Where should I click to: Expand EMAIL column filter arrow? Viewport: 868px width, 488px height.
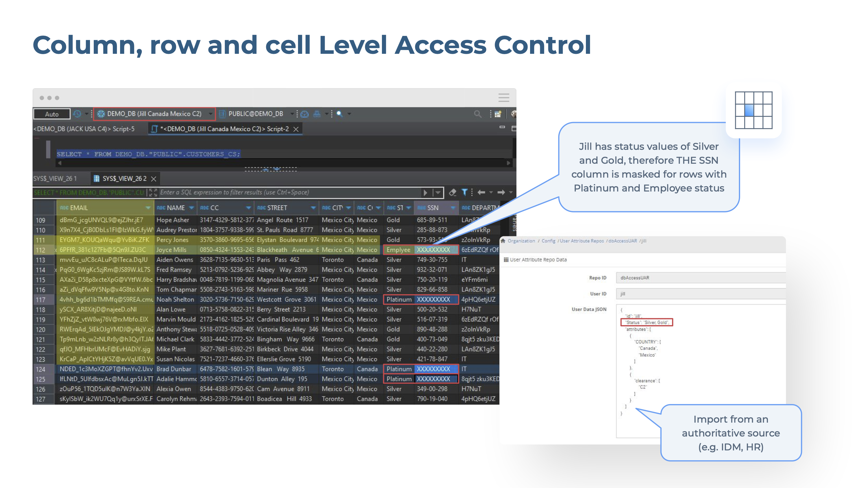[x=148, y=208]
